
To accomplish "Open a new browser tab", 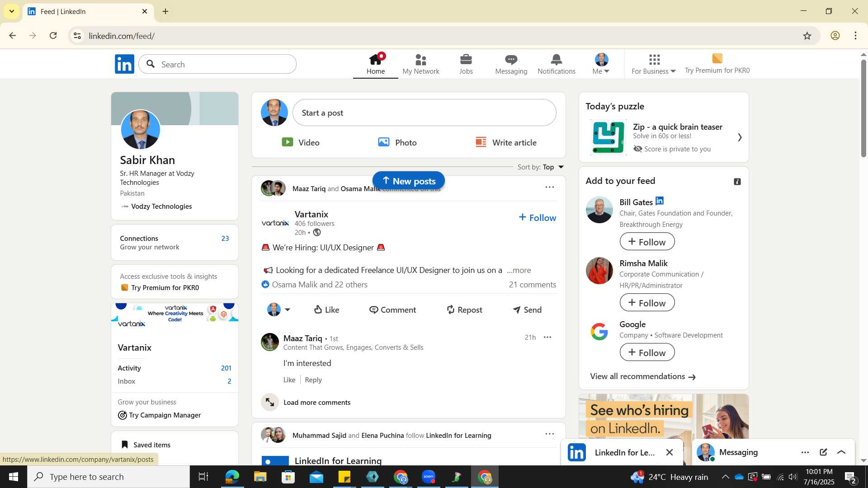I will point(165,11).
